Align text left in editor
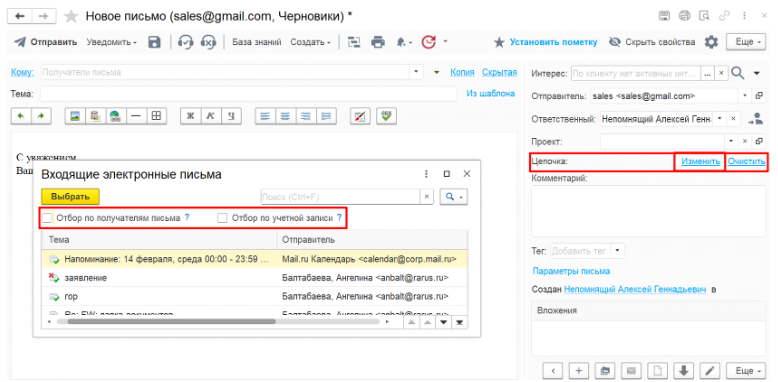 (x=265, y=116)
